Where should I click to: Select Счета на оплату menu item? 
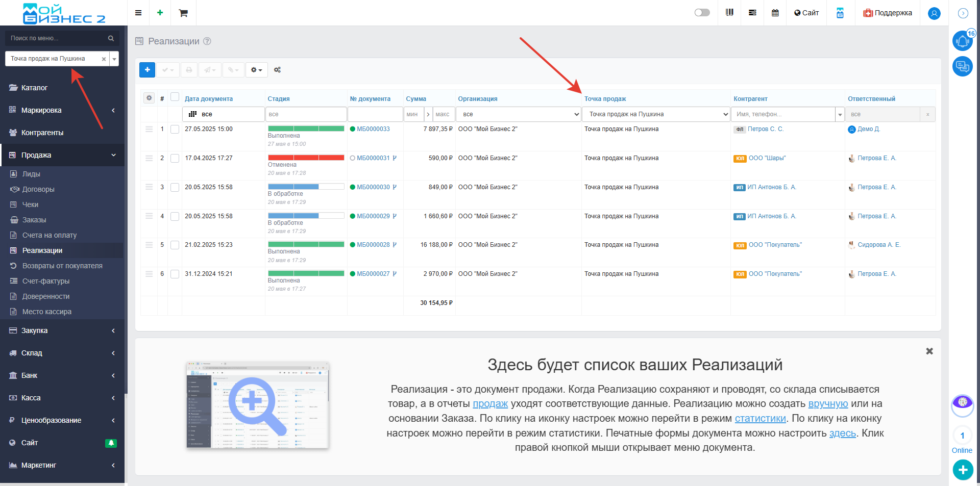50,235
